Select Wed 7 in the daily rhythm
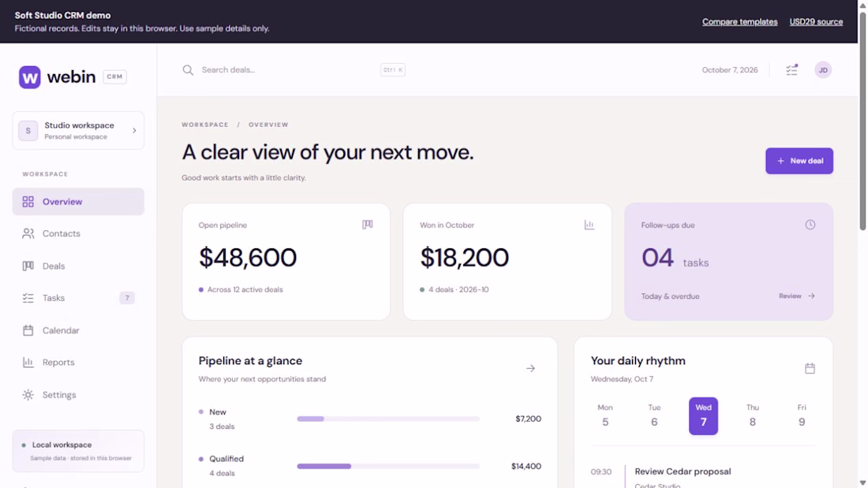 point(704,415)
